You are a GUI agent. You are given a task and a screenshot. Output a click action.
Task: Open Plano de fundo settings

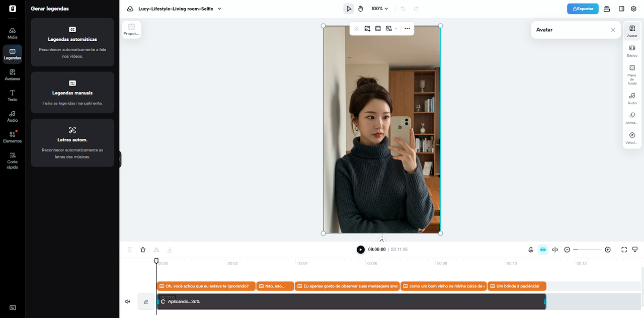(632, 74)
